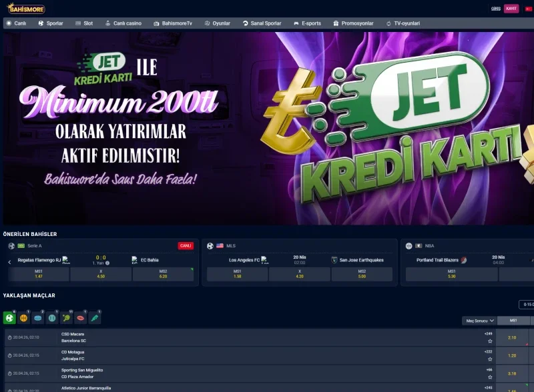Open the Canlı menu

coord(16,23)
